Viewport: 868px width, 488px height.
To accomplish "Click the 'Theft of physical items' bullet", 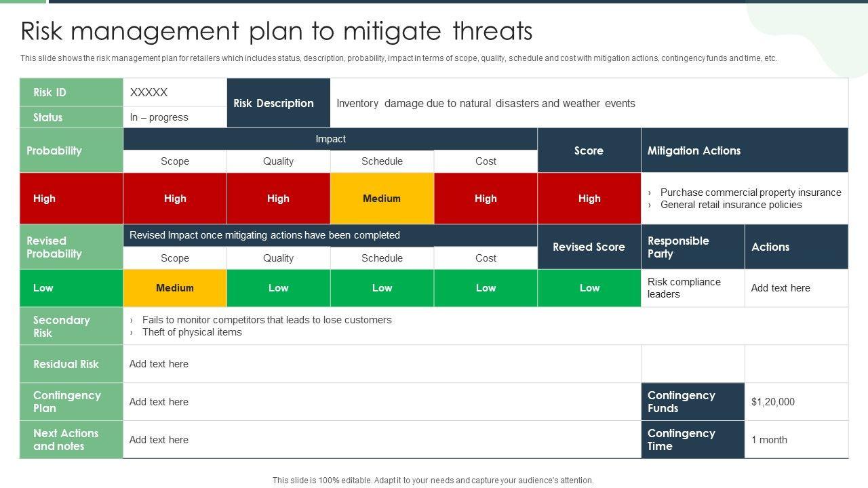I will 192,332.
